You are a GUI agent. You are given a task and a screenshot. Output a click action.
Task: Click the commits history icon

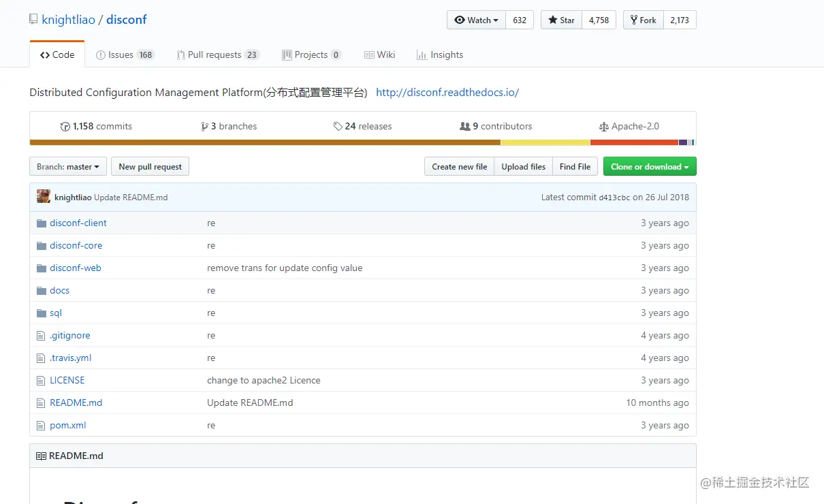(65, 126)
